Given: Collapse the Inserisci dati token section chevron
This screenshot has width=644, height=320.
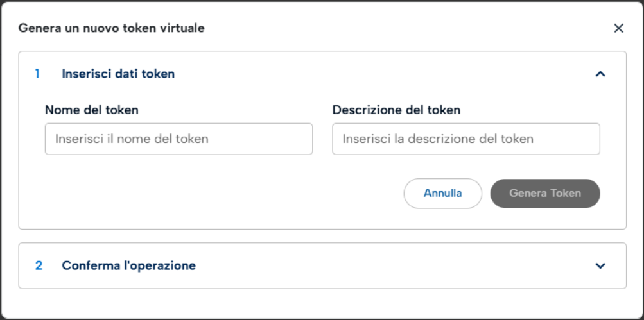Looking at the screenshot, I should 600,74.
